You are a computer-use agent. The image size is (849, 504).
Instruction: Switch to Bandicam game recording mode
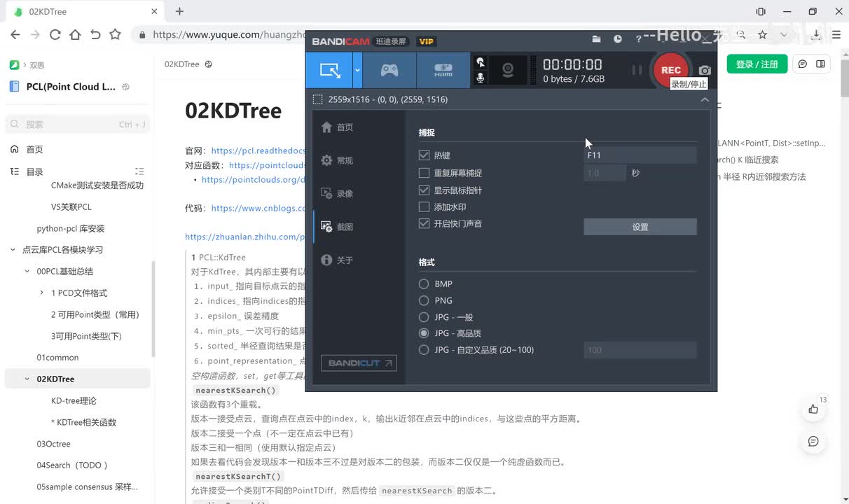(x=389, y=70)
